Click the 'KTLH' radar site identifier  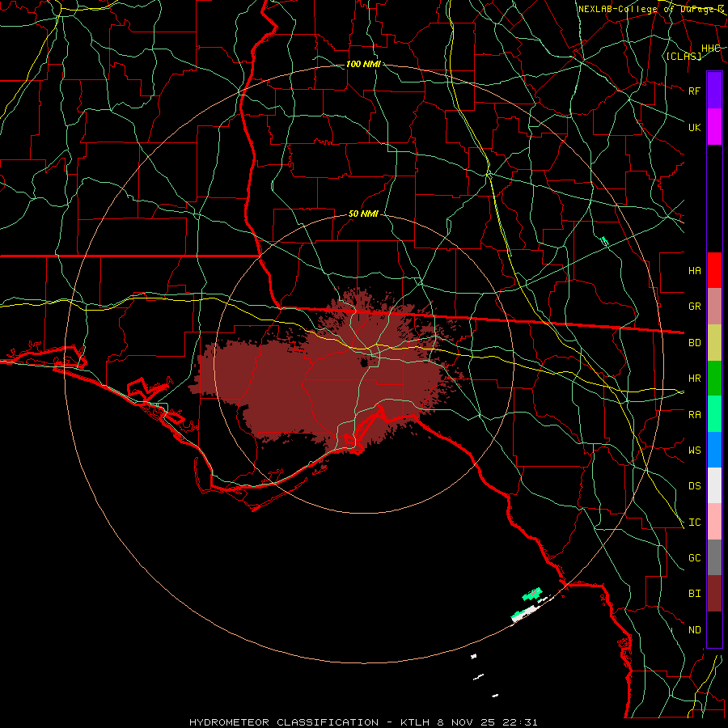(x=415, y=722)
